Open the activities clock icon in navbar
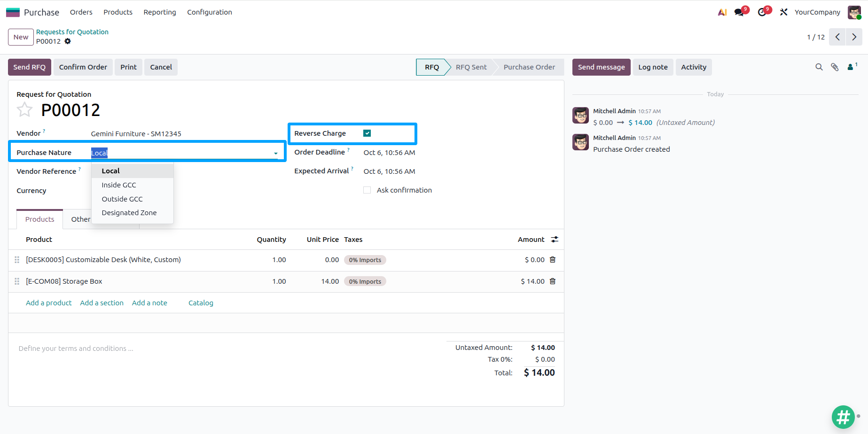868x434 pixels. pyautogui.click(x=763, y=12)
